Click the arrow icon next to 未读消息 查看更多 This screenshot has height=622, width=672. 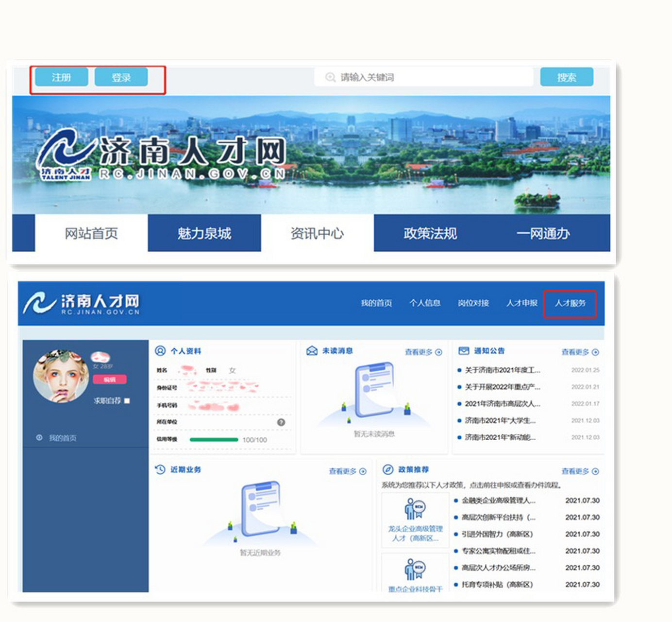[439, 352]
